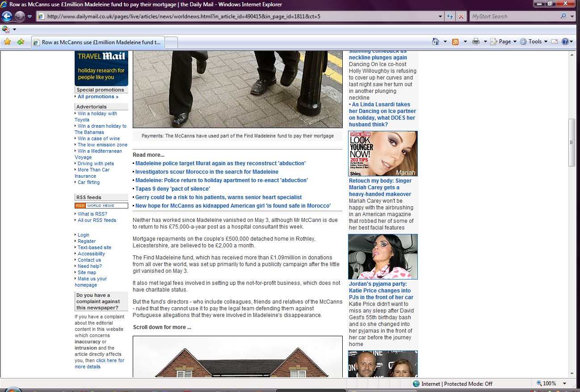Click the 'All promotions »' link
The height and width of the screenshot is (392, 580).
(98, 96)
